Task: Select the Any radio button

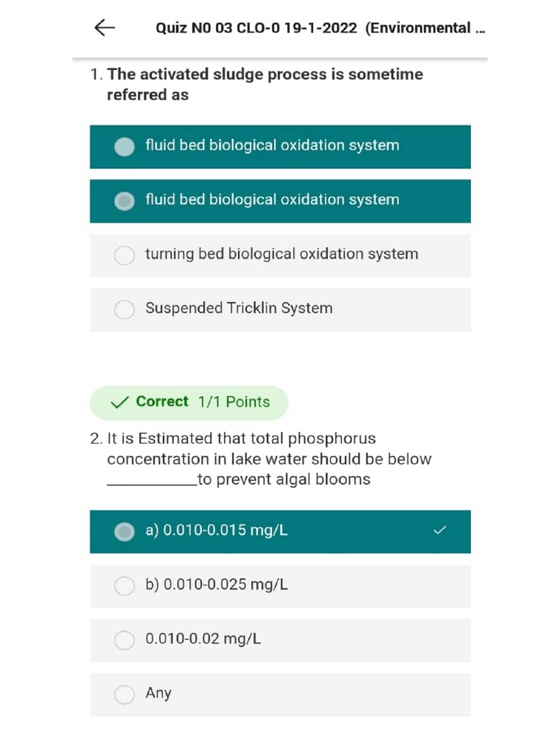Action: (x=125, y=694)
